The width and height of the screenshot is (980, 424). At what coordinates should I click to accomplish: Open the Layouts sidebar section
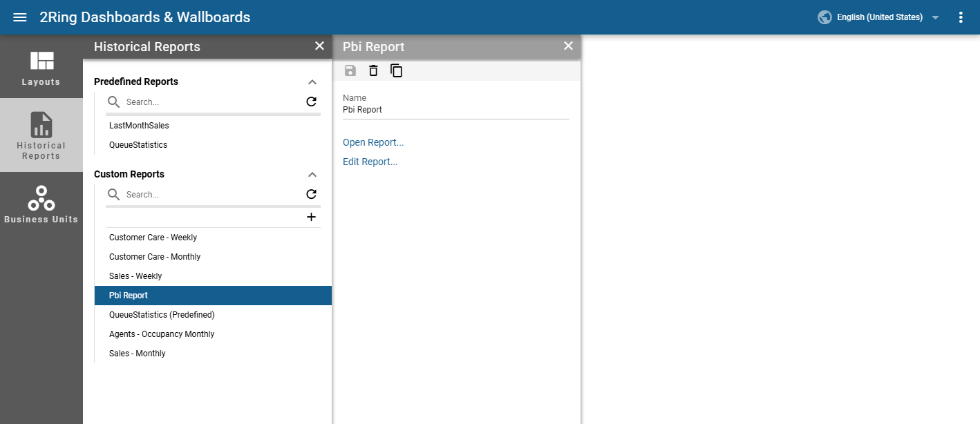(x=41, y=68)
